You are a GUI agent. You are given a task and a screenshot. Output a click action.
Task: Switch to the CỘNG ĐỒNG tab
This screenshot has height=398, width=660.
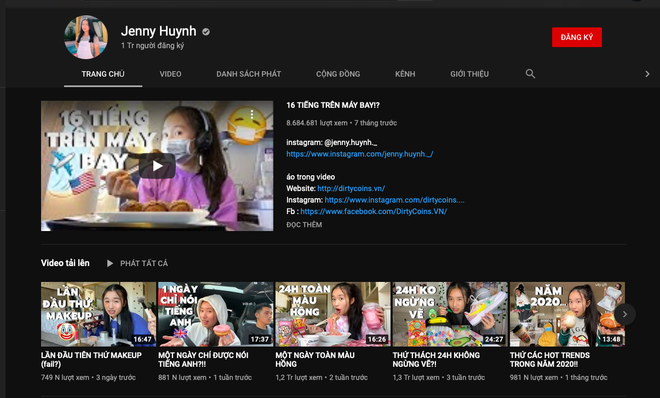[x=338, y=74]
